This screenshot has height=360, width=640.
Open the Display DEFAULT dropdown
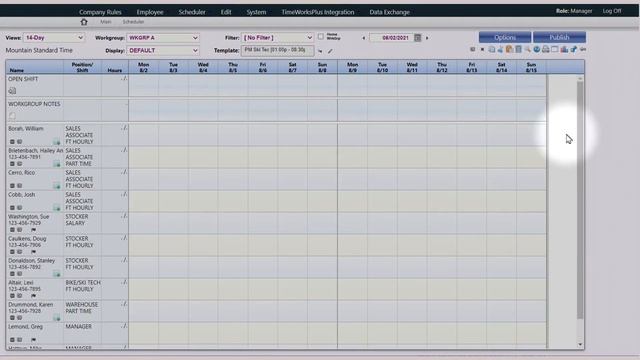(x=163, y=51)
